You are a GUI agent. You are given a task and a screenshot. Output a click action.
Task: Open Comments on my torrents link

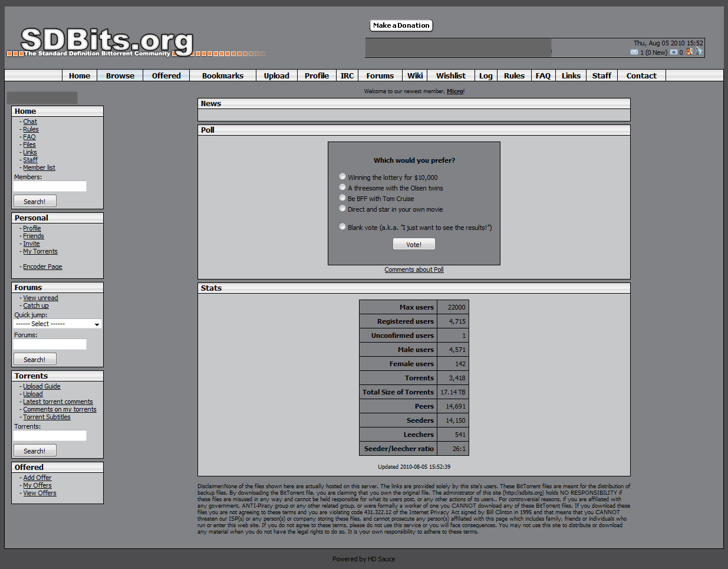(60, 409)
